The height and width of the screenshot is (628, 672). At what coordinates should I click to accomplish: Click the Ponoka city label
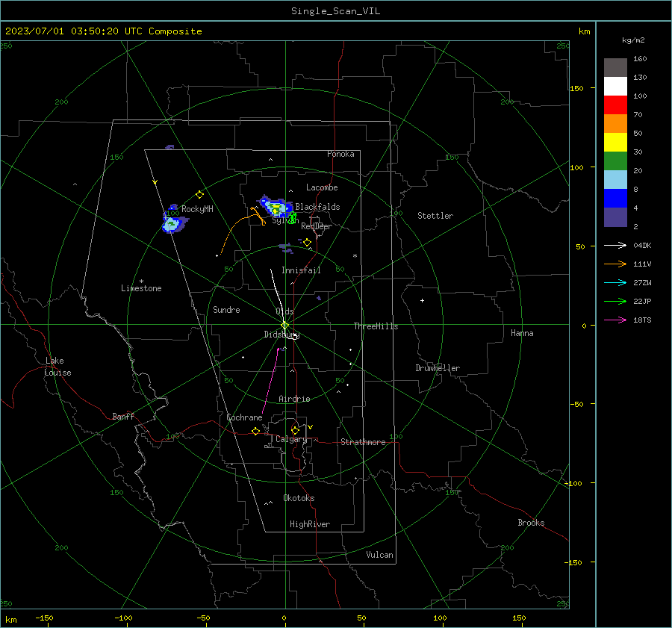coord(340,154)
